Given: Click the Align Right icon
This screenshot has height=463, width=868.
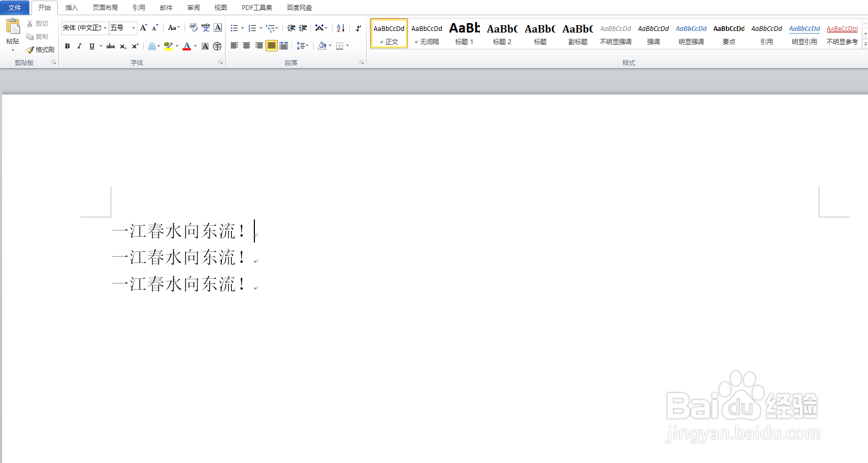Looking at the screenshot, I should tap(259, 46).
